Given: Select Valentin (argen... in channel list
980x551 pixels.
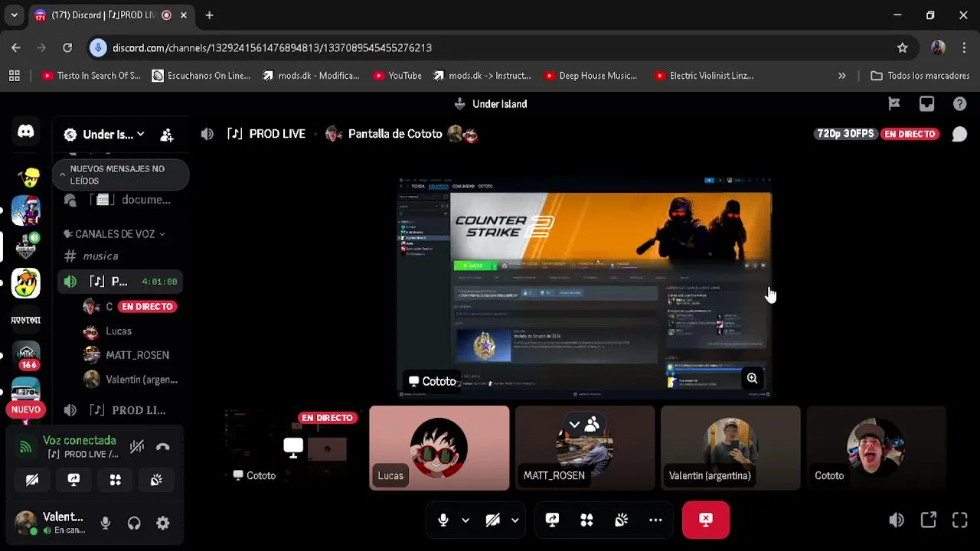Looking at the screenshot, I should 131,380.
